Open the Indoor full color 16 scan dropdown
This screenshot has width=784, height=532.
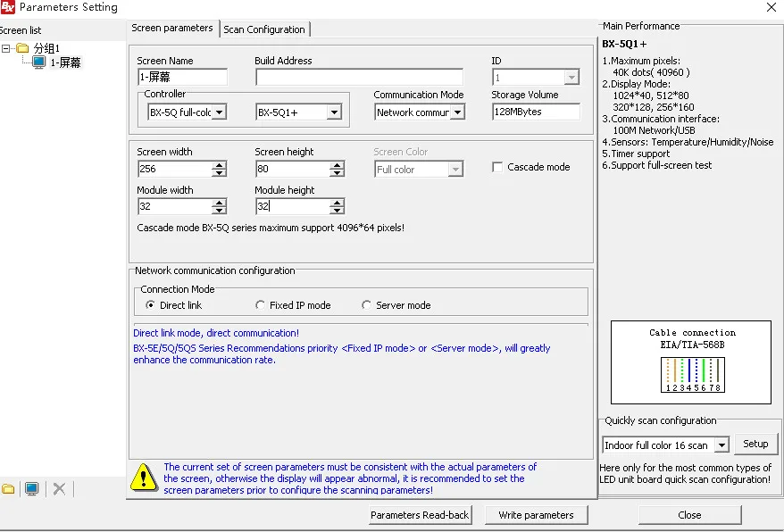(x=721, y=445)
